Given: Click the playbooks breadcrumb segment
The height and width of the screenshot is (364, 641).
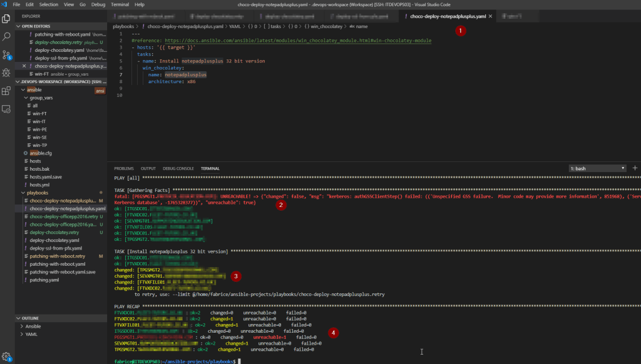Looking at the screenshot, I should (125, 27).
